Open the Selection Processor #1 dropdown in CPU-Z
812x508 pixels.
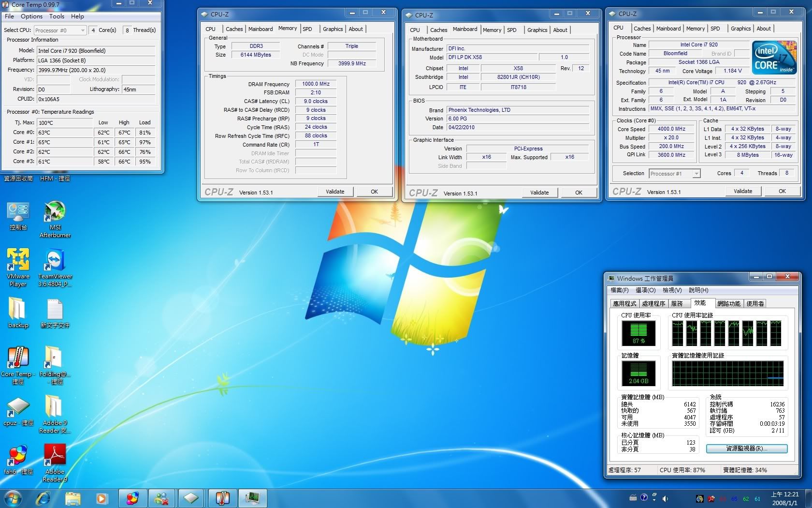click(x=675, y=174)
